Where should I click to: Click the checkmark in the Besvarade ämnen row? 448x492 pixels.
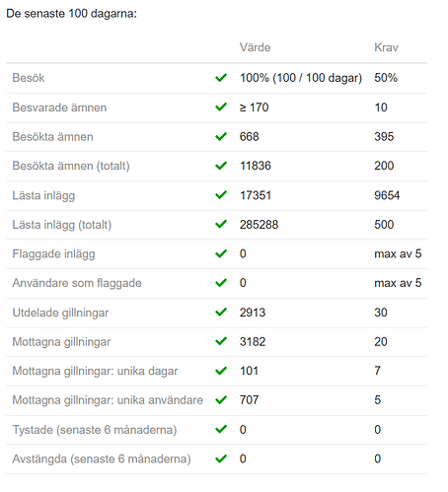coord(221,107)
